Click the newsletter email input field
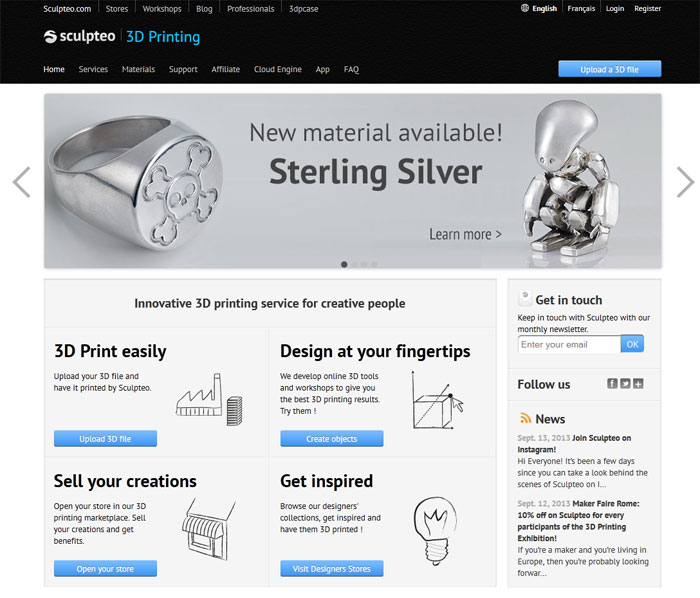 (x=569, y=344)
